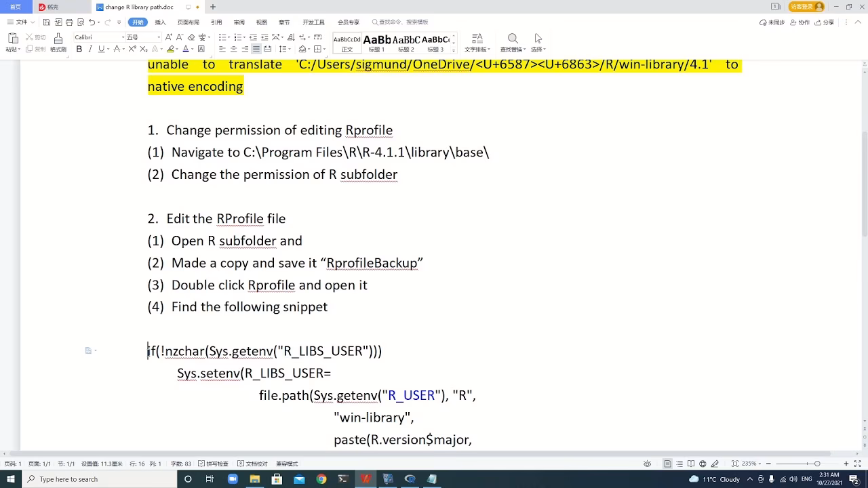Click the cloud sync (未同步) icon

[x=772, y=22]
